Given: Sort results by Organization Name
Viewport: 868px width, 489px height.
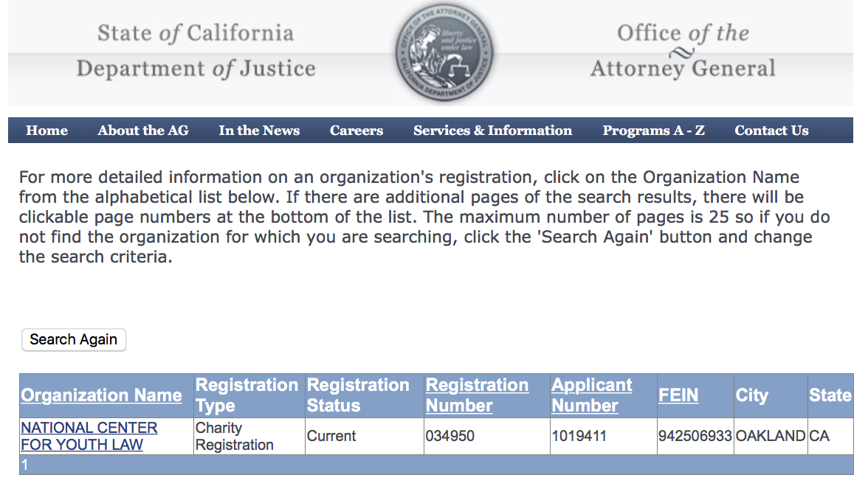Looking at the screenshot, I should tap(101, 395).
